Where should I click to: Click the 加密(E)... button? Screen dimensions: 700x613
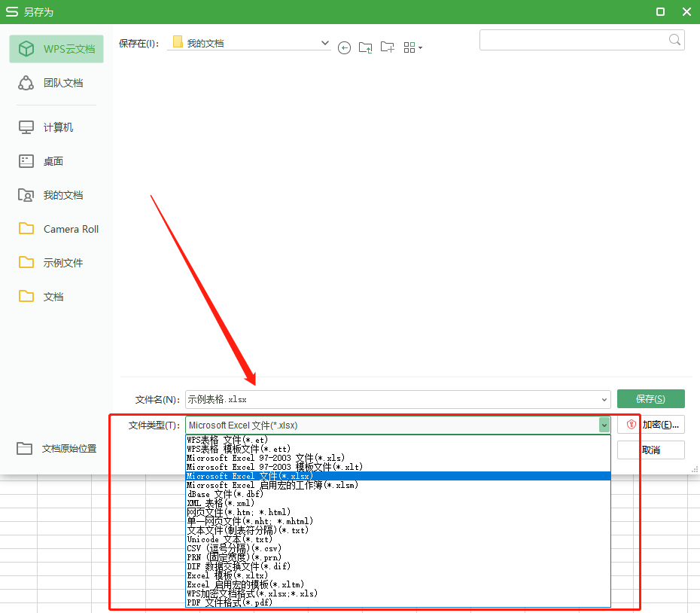[651, 425]
